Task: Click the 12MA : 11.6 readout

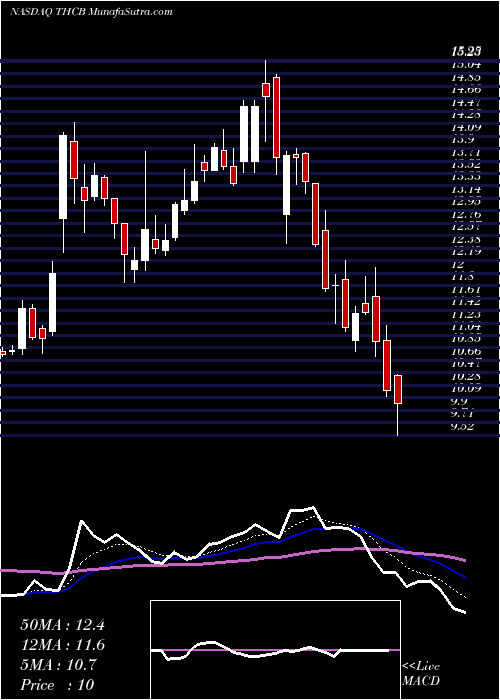Action: pyautogui.click(x=62, y=645)
